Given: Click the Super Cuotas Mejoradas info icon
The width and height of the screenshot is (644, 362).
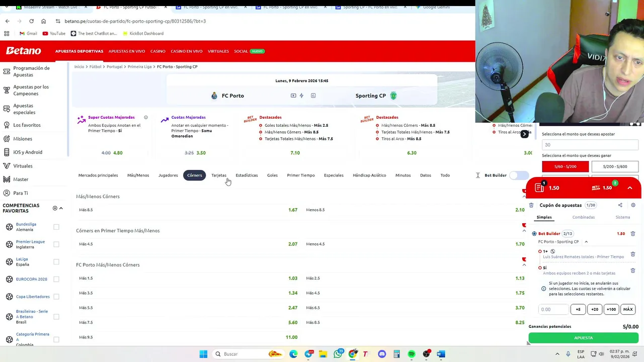Looking at the screenshot, I should [x=146, y=117].
